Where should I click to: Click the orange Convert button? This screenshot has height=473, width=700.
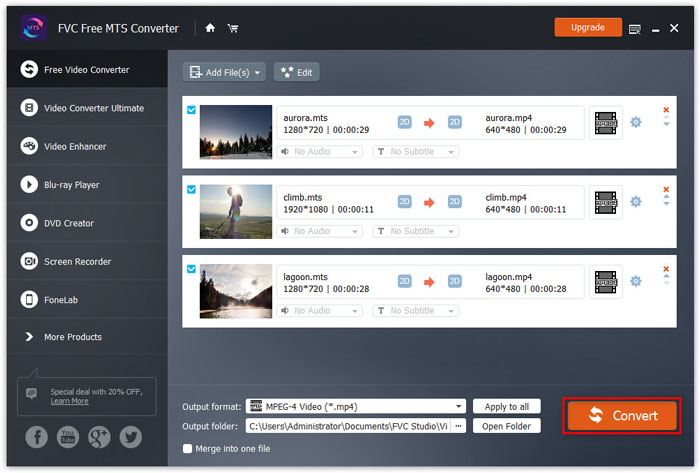[622, 415]
